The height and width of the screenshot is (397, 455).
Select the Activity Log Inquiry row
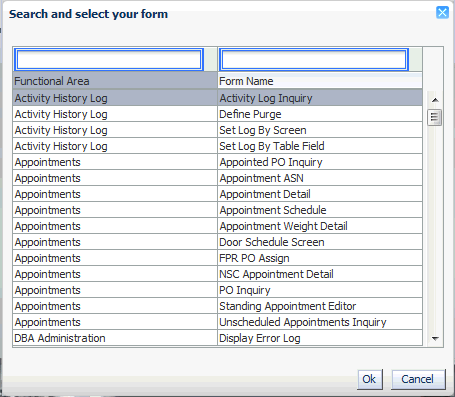217,98
